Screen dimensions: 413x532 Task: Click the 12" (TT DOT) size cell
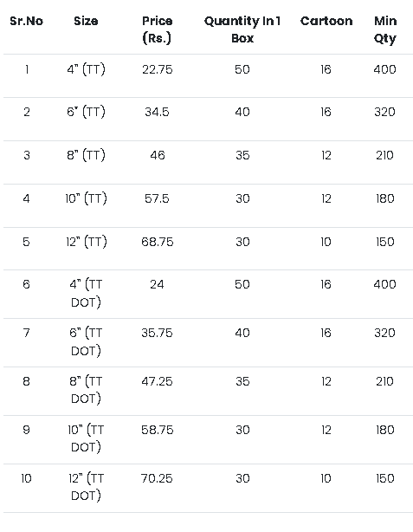coord(86,487)
